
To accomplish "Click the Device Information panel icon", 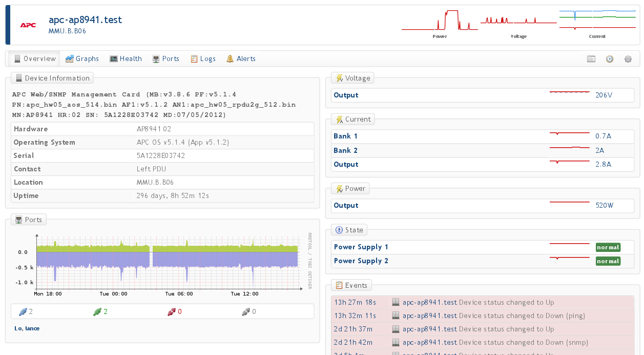I will click(19, 78).
